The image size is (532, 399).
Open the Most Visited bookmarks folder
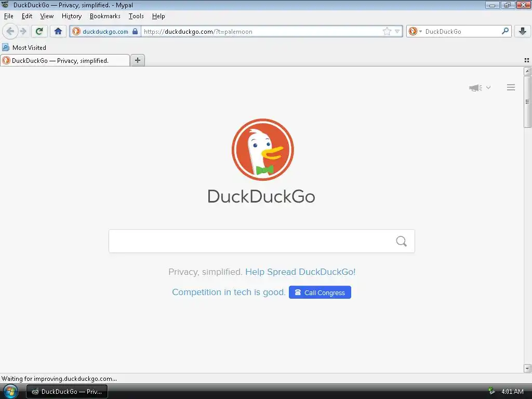(24, 47)
